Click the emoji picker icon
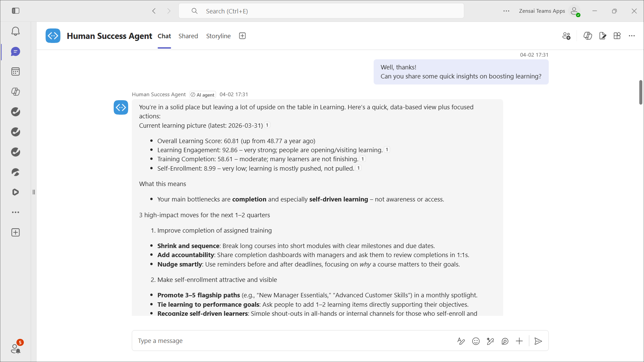This screenshot has width=644, height=362. (x=476, y=341)
